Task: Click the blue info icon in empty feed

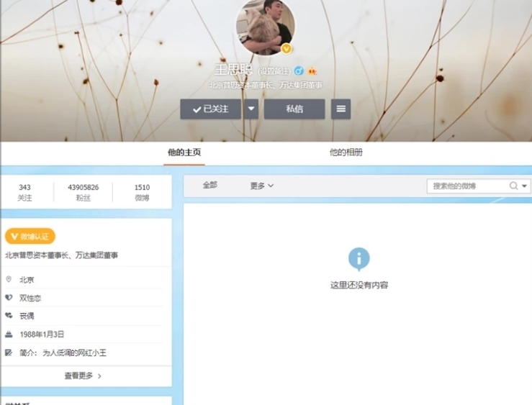Action: 359,259
